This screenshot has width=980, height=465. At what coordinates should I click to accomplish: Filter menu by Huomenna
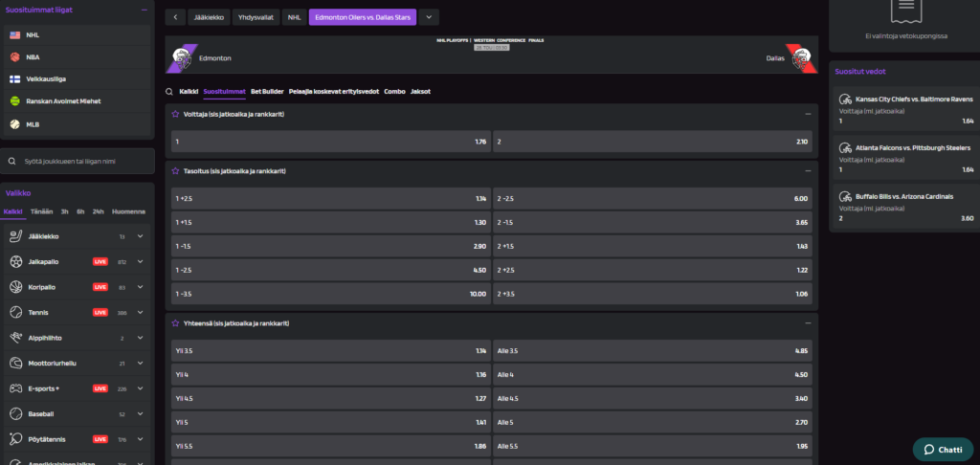click(129, 211)
